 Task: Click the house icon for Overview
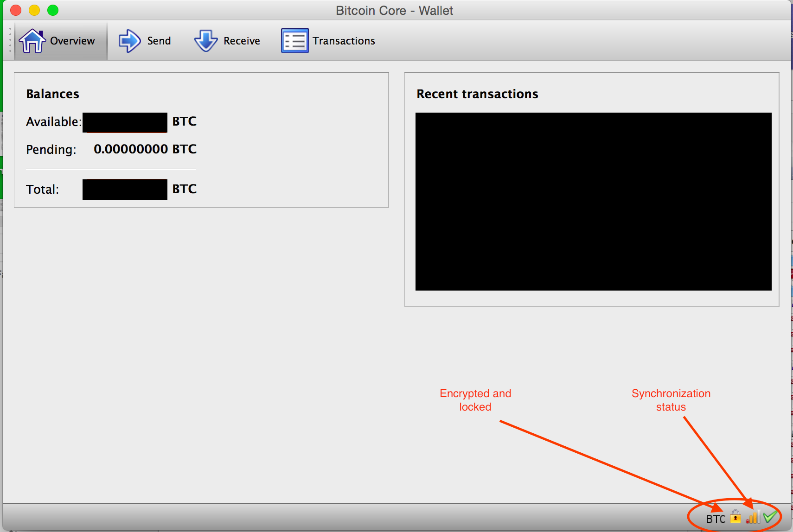[32, 41]
